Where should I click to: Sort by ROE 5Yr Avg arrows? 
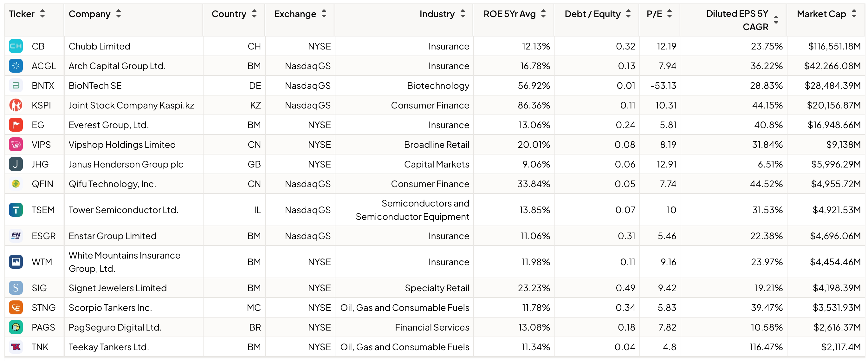(x=543, y=14)
